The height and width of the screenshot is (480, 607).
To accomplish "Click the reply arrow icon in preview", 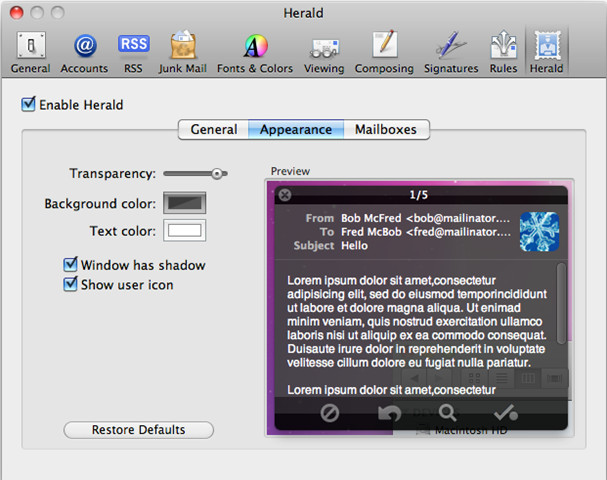I will (x=389, y=413).
